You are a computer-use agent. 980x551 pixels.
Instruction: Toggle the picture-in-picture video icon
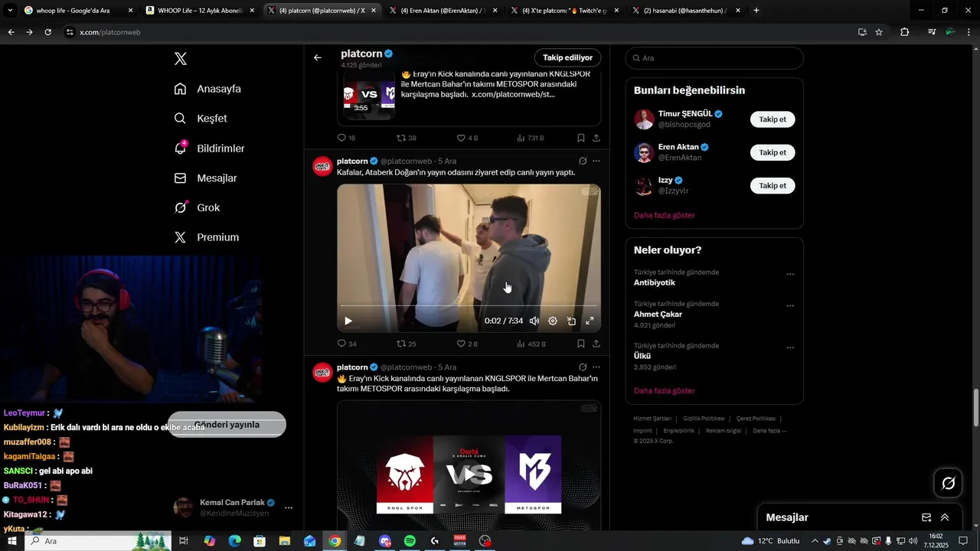(x=571, y=321)
